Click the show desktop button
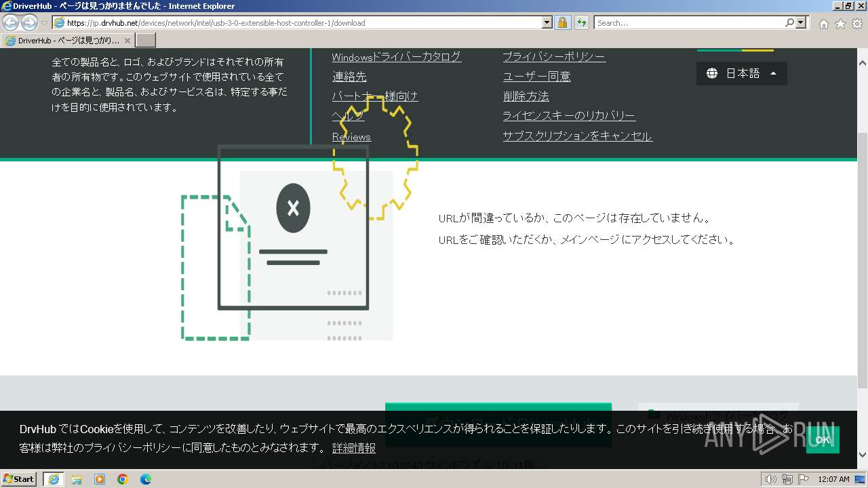 tap(861, 479)
